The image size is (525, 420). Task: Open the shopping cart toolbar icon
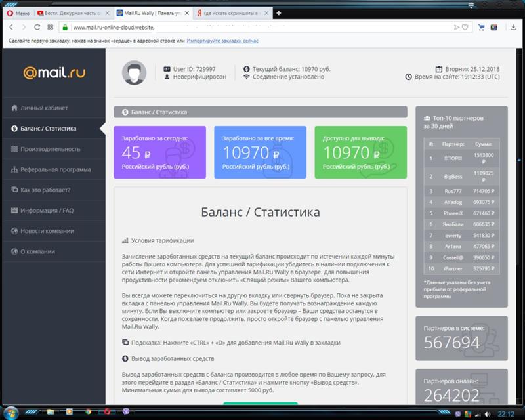(481, 27)
